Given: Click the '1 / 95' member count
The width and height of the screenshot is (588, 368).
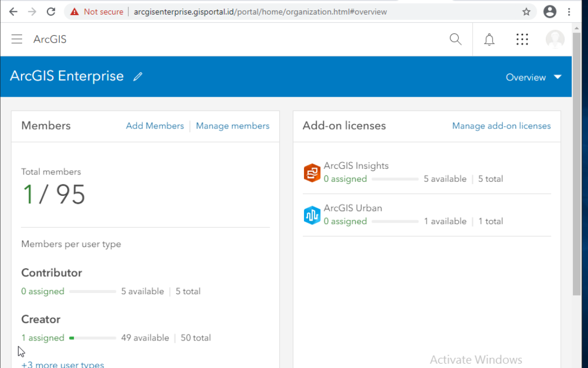Looking at the screenshot, I should (x=53, y=194).
